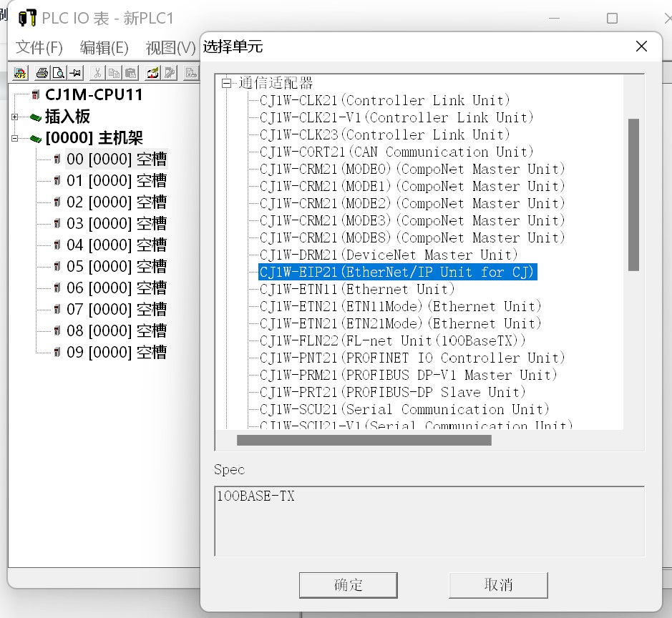
Task: Expand the 插入板 tree node
Action: click(x=14, y=117)
